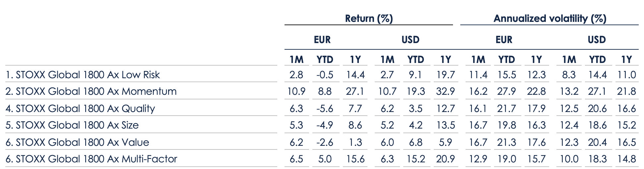Screen dimensions: 644x169
Task: Click the USD subheader under Return (%)
Action: (x=410, y=40)
